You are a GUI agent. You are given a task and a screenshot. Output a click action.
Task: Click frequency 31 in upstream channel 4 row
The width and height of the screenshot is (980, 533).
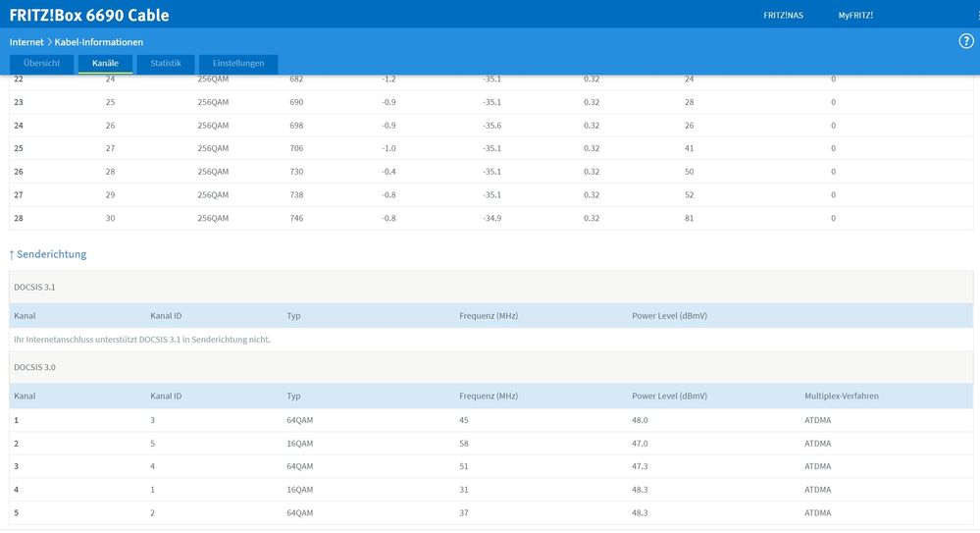tap(464, 490)
